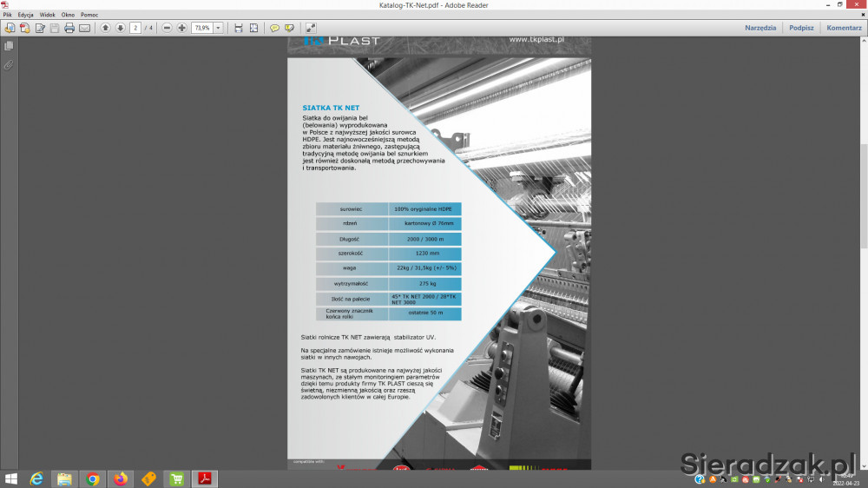This screenshot has height=488, width=868.
Task: Open the zoom percentage dropdown arrow
Action: [x=218, y=28]
